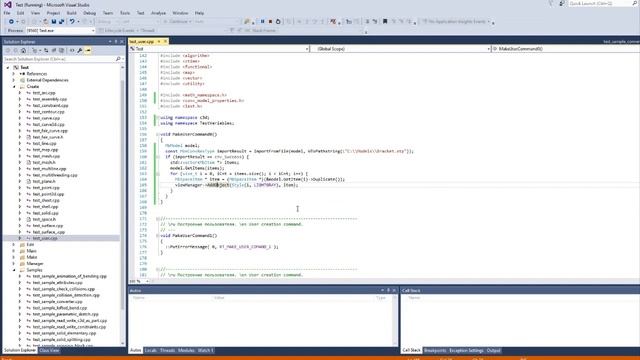This screenshot has height=360, width=640.
Task: Click the search magnifier in Solution Explorer
Action: [118, 59]
